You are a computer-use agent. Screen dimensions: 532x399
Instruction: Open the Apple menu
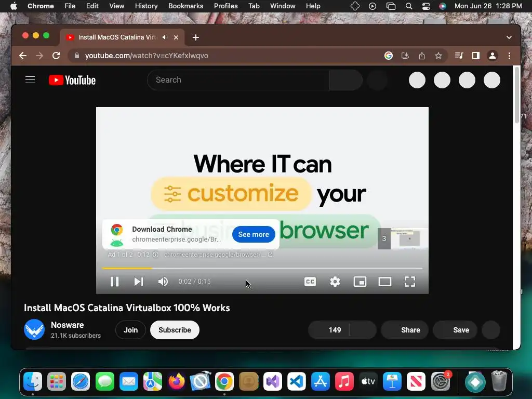point(14,6)
